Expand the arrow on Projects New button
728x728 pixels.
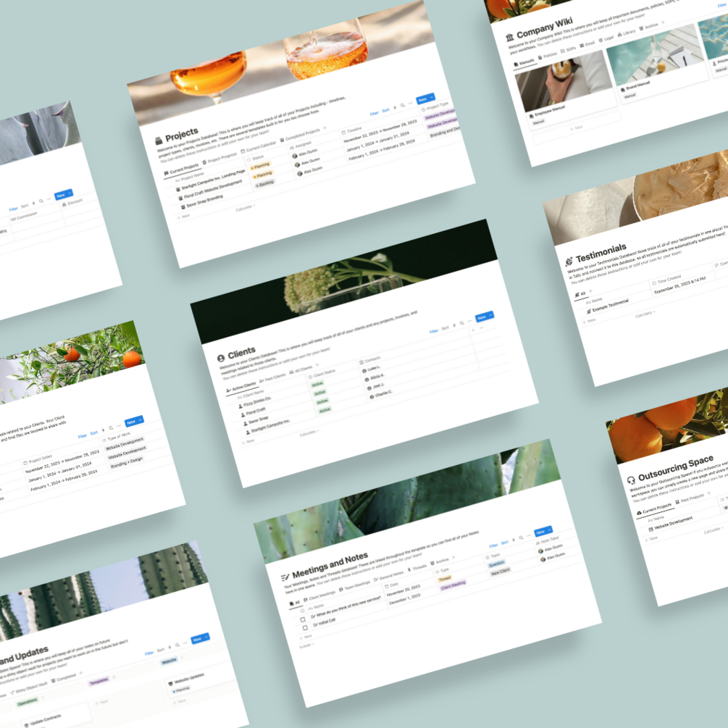431,97
